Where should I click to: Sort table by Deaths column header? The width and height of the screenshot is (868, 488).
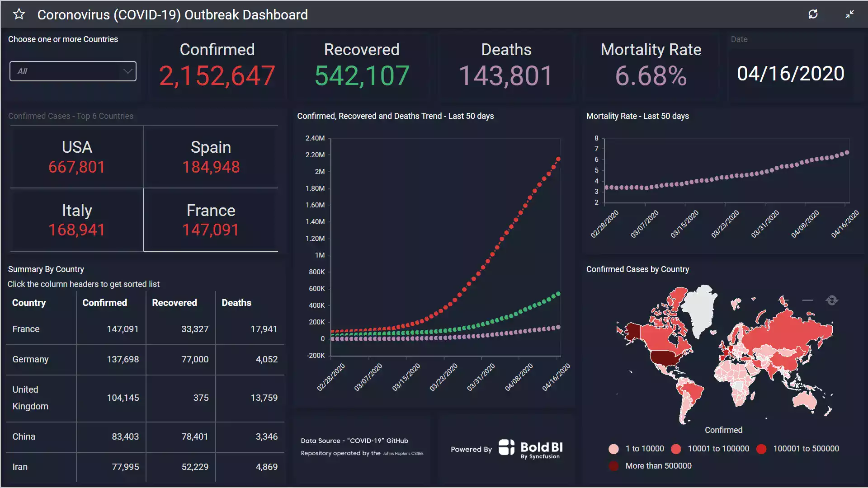[236, 303]
